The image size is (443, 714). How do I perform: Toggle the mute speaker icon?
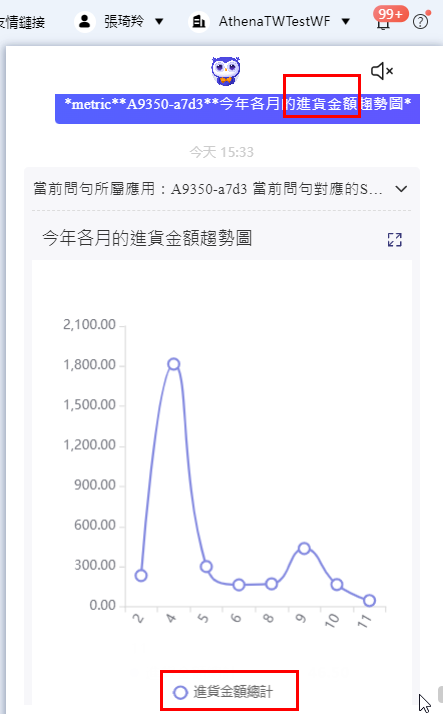tap(382, 71)
